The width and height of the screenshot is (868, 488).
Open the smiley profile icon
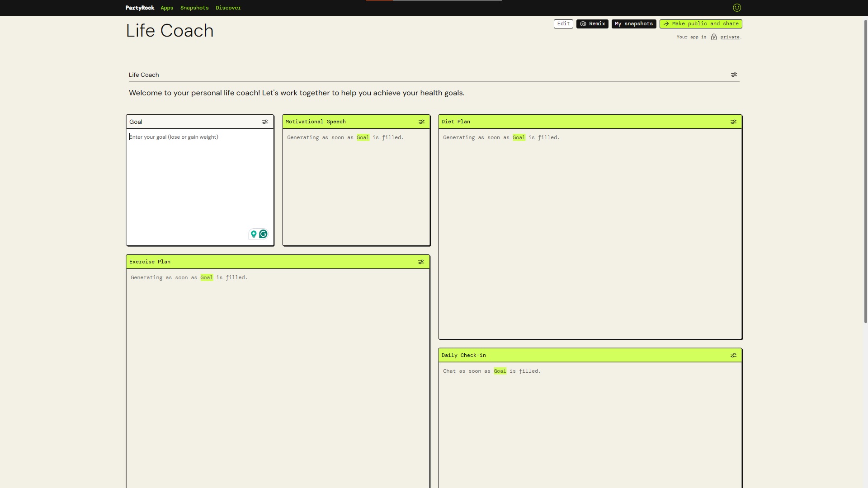click(737, 8)
